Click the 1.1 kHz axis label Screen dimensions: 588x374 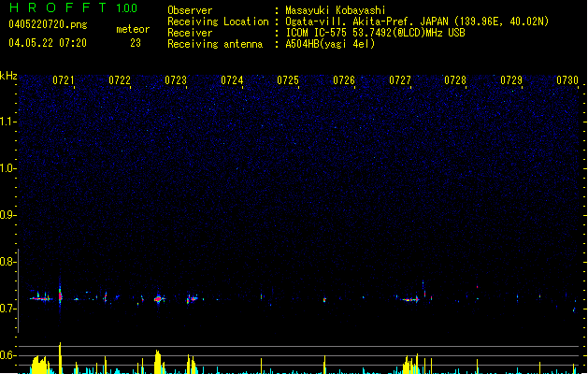point(7,122)
